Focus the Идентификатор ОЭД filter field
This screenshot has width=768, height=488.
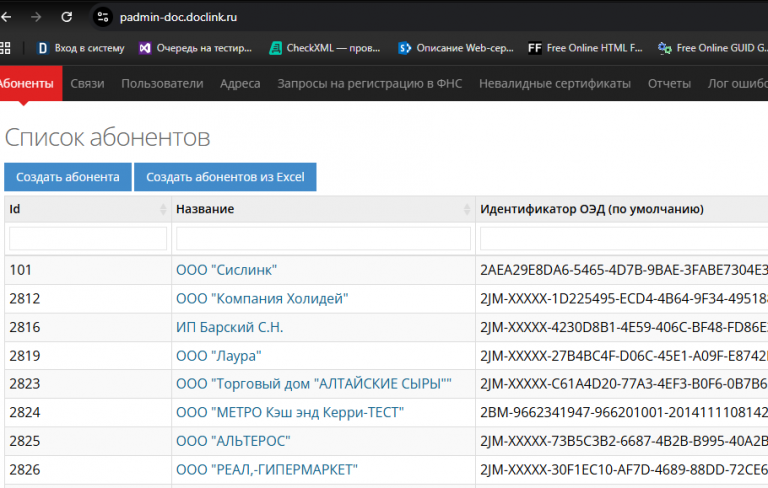(x=624, y=239)
